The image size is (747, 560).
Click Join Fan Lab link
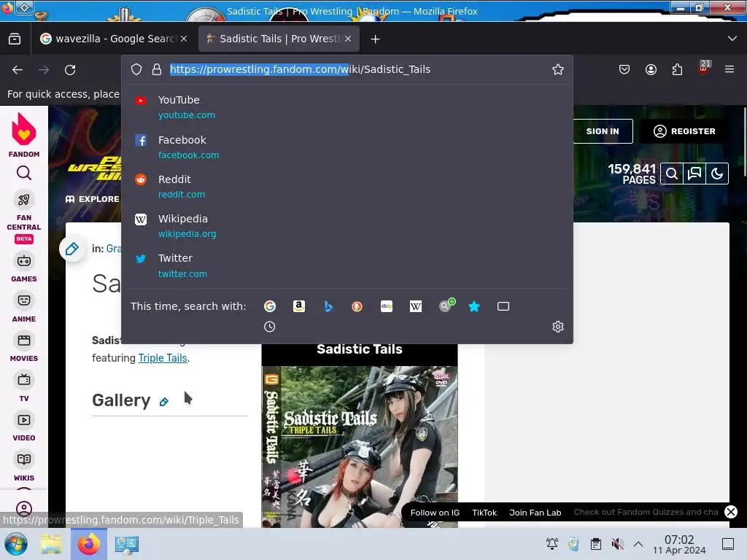click(535, 513)
